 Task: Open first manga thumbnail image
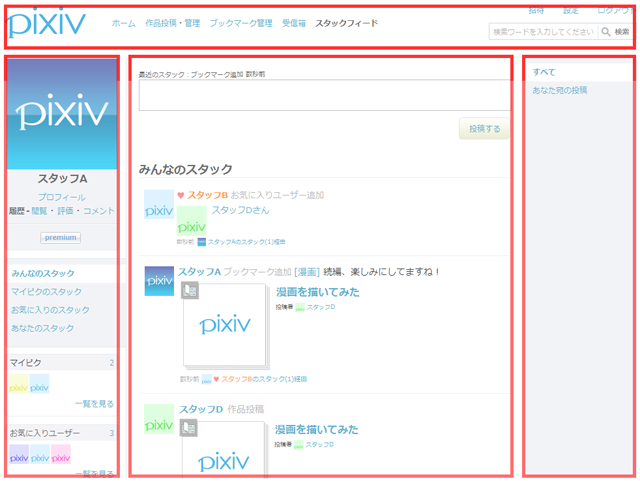[x=225, y=325]
